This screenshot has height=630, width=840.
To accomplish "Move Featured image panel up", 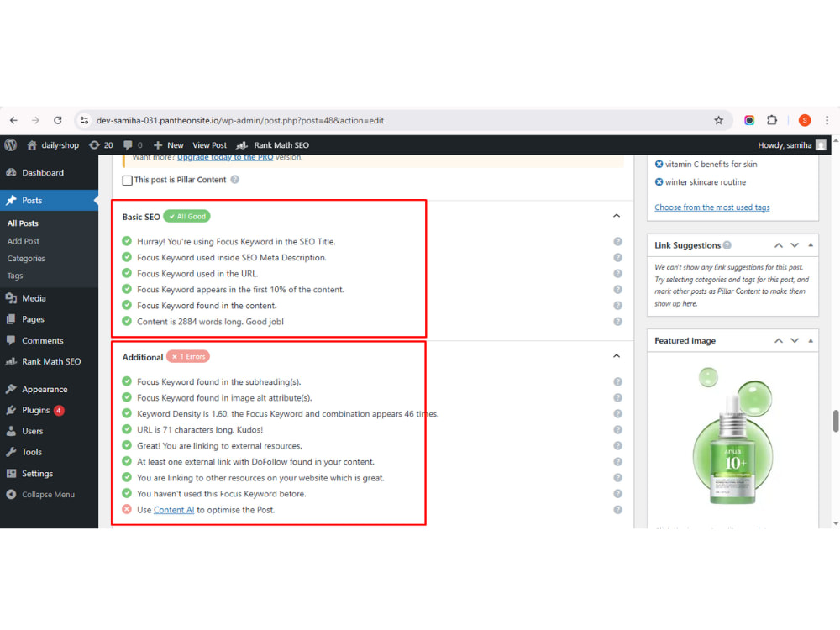I will [x=779, y=341].
